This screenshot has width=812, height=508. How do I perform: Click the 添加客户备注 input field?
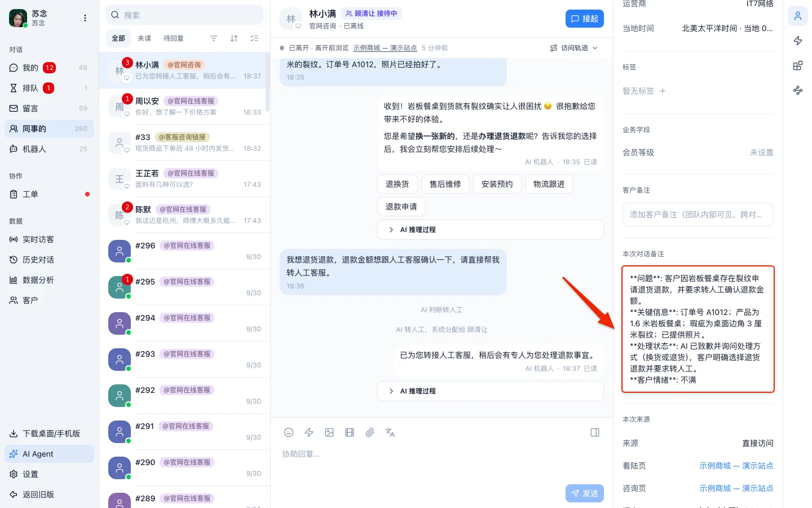[698, 214]
